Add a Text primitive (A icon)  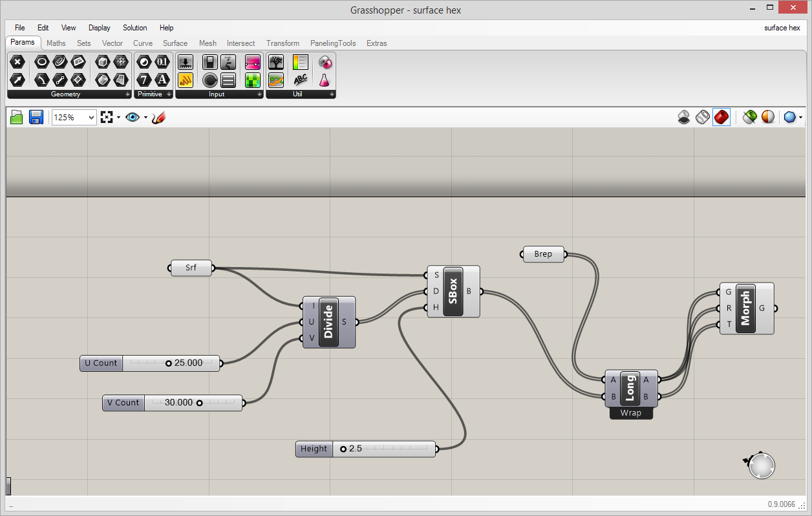click(x=162, y=80)
